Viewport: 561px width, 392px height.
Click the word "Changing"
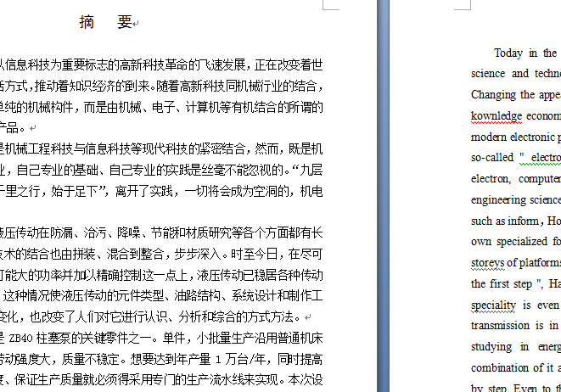click(x=494, y=95)
